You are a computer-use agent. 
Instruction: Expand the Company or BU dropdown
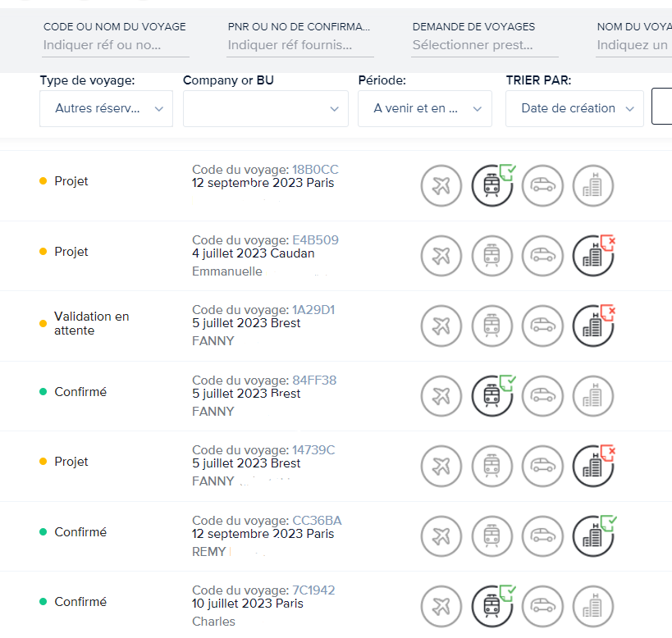click(x=265, y=108)
